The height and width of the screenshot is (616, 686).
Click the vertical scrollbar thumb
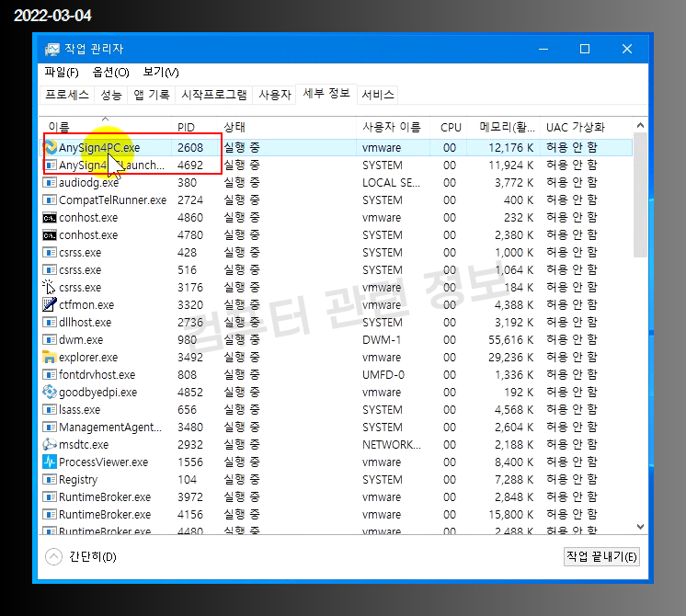tap(640, 195)
